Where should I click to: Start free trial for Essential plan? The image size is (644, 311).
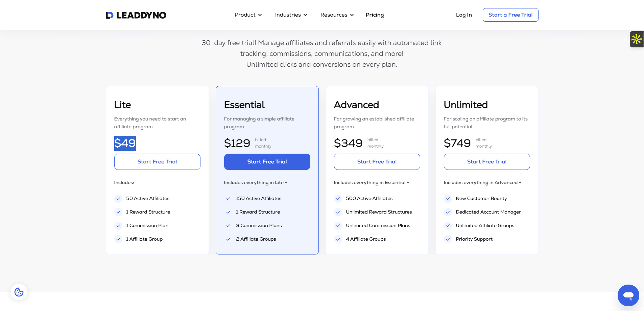(x=267, y=162)
